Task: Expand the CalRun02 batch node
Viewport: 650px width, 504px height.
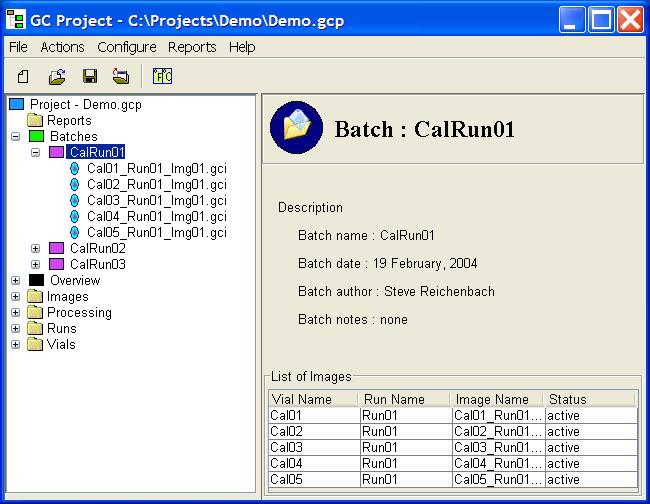Action: 36,248
